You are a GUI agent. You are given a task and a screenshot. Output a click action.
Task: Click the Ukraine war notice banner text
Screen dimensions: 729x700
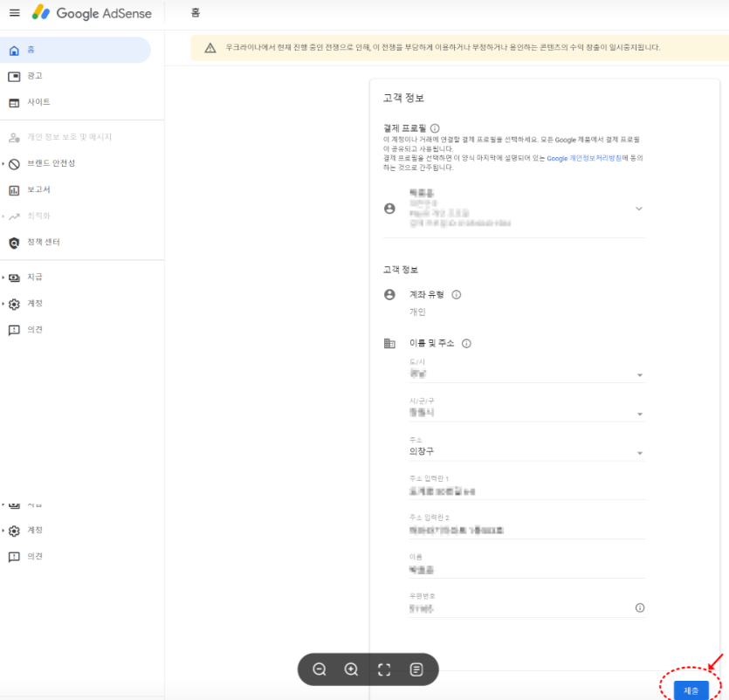[443, 47]
